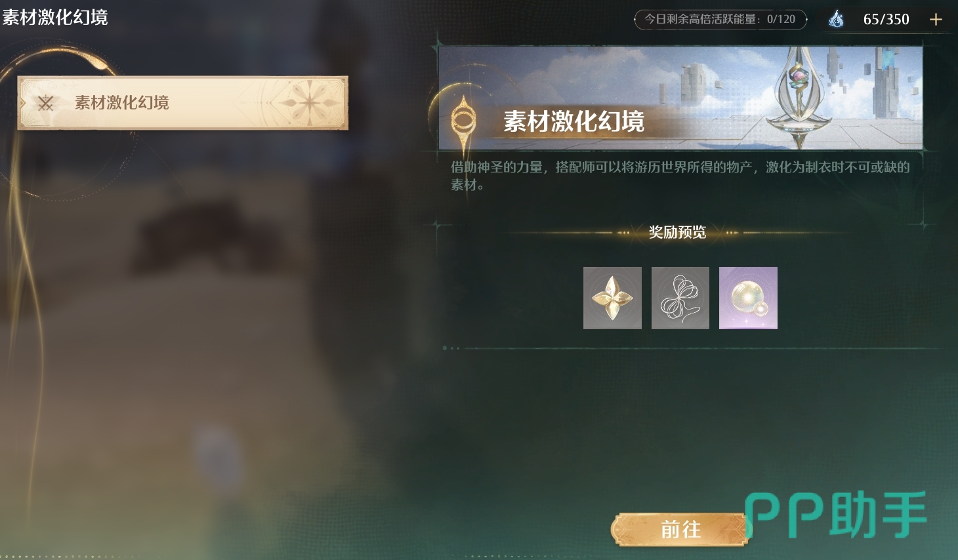Click the 今日剩余高倍活跃能量 0/120 indicator
The height and width of the screenshot is (560, 958).
720,19
